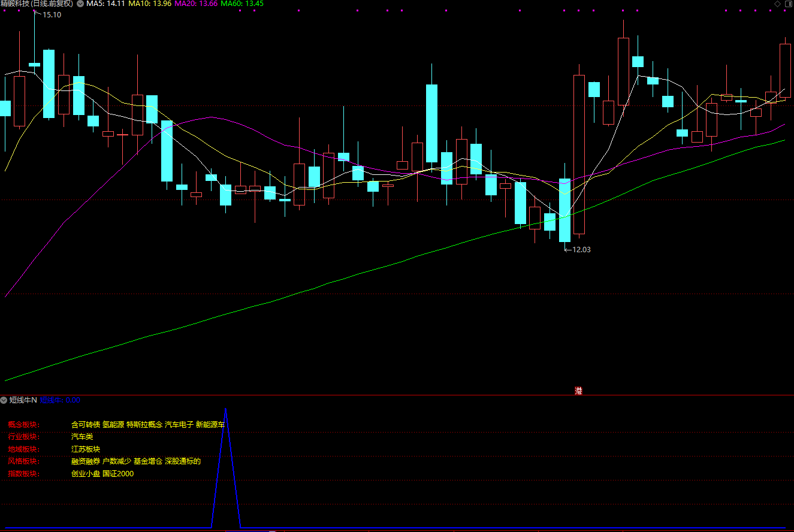Open the 江苏板块 region sector
The image size is (794, 532).
(x=86, y=449)
